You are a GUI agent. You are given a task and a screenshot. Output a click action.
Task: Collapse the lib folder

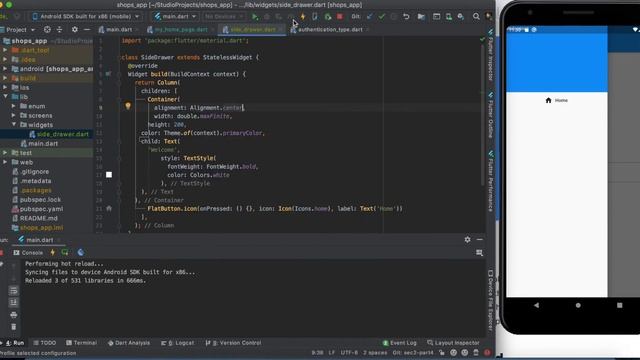point(5,97)
